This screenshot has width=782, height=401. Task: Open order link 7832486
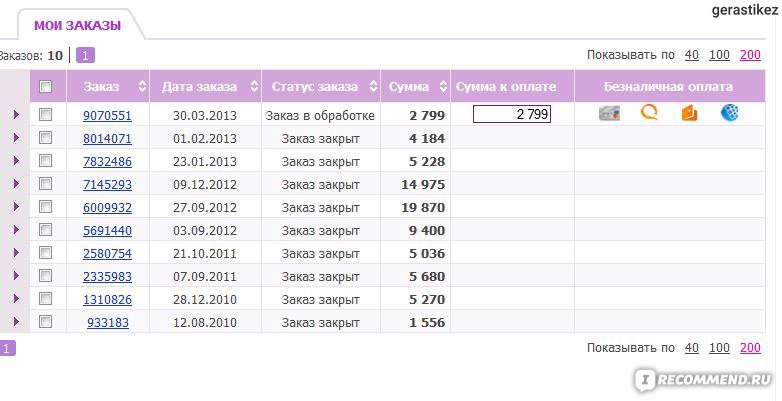107,161
